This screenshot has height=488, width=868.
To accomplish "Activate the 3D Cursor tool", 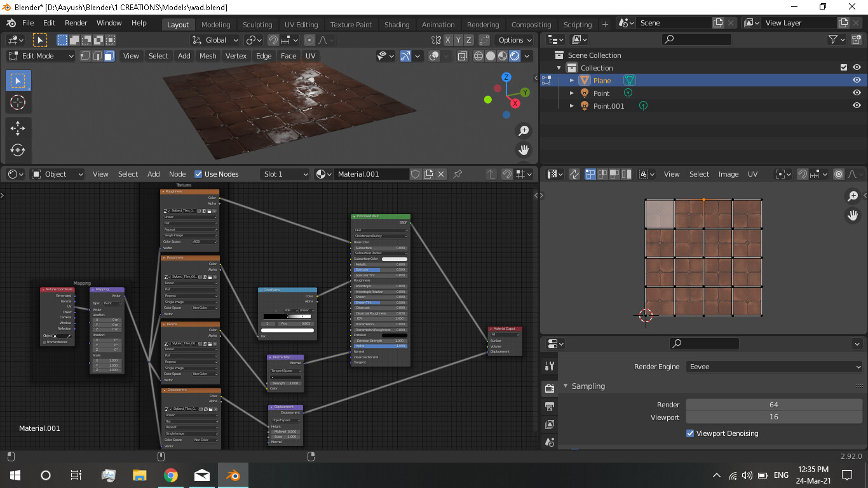I will (x=18, y=102).
